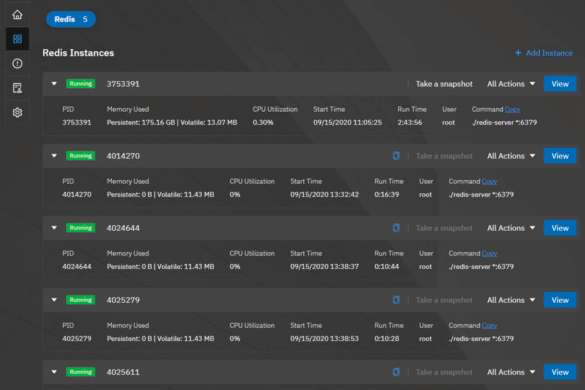Collapse instance 4025279 details
This screenshot has width=585, height=390.
pos(54,300)
